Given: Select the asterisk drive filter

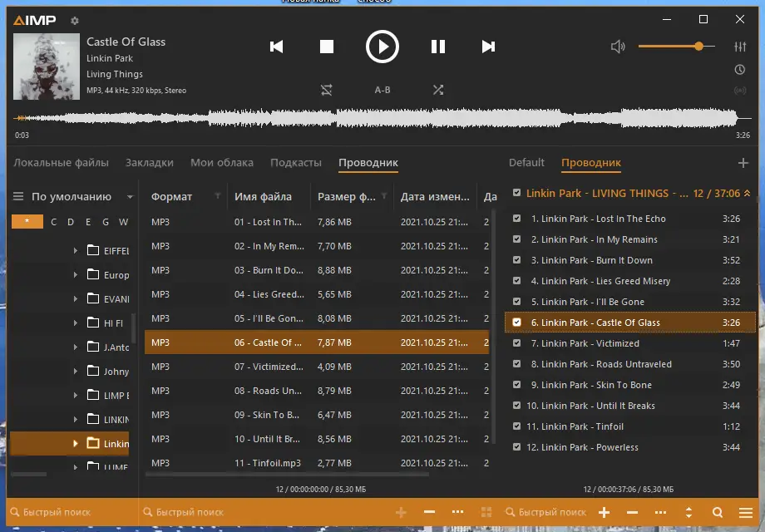Looking at the screenshot, I should [x=27, y=222].
